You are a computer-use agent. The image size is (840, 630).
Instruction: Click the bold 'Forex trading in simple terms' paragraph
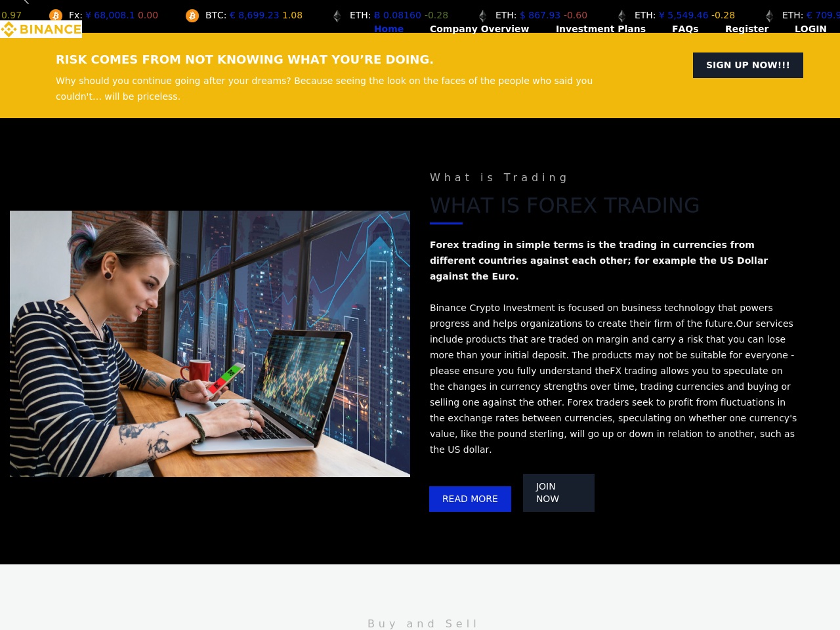pos(598,261)
